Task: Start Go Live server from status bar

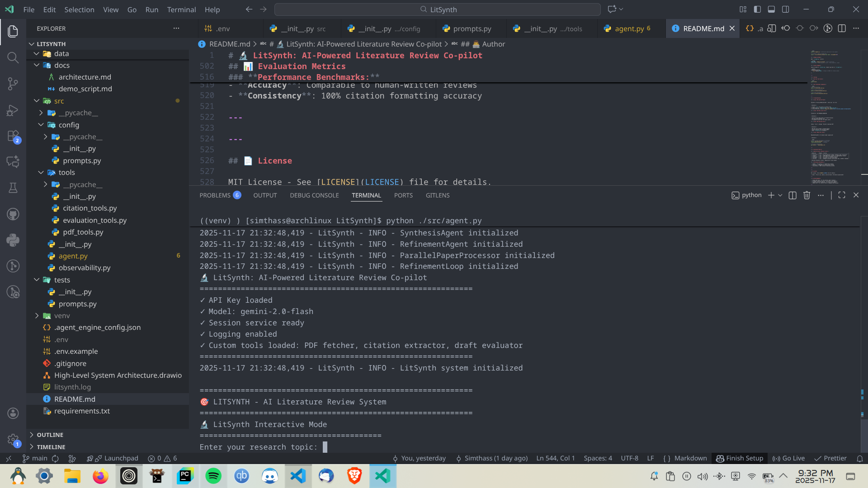Action: click(x=788, y=458)
